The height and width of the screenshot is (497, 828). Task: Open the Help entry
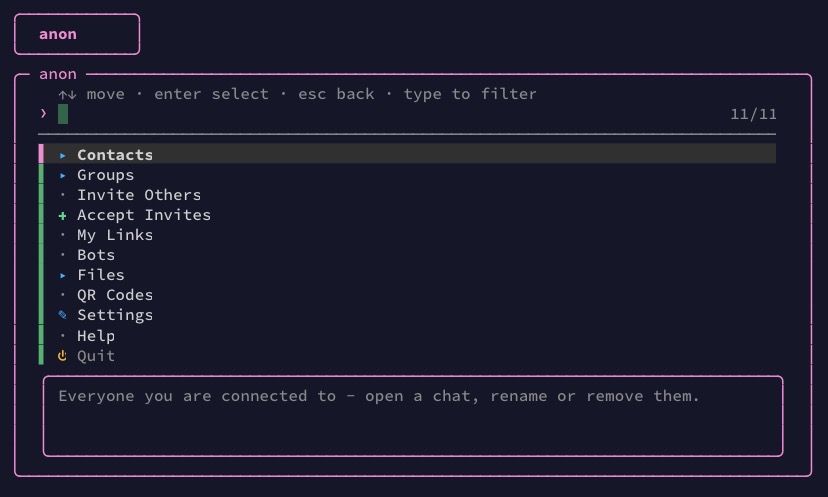coord(407,335)
